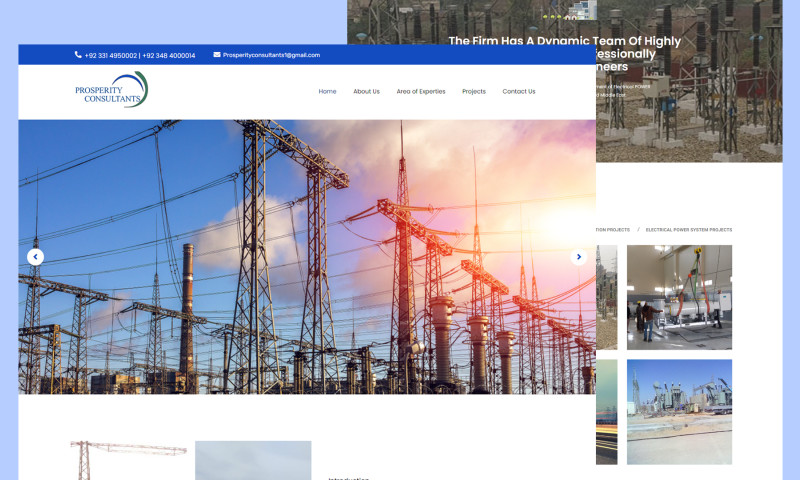Image resolution: width=800 pixels, height=480 pixels.
Task: Filter by Electrical Power System Projects
Action: click(x=688, y=230)
